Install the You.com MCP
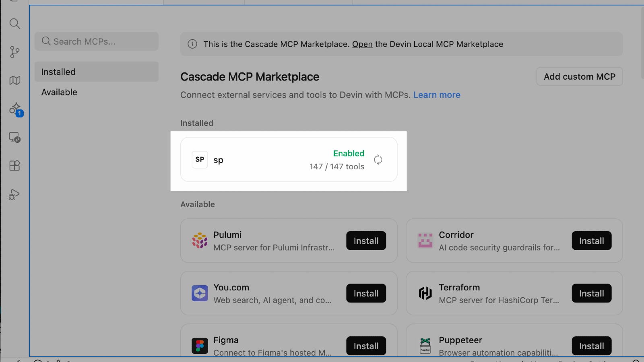Screen dimensions: 644x362 pos(366,294)
